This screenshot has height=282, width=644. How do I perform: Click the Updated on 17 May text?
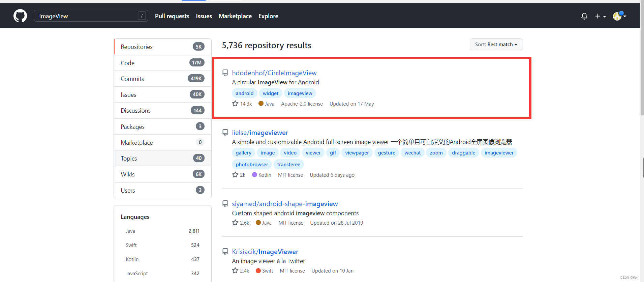click(x=352, y=104)
